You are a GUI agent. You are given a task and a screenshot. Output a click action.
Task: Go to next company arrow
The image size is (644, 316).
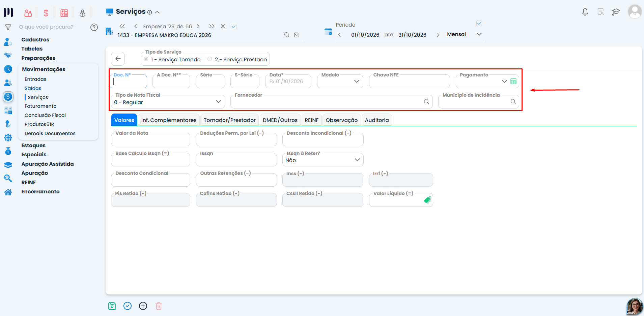(x=198, y=26)
